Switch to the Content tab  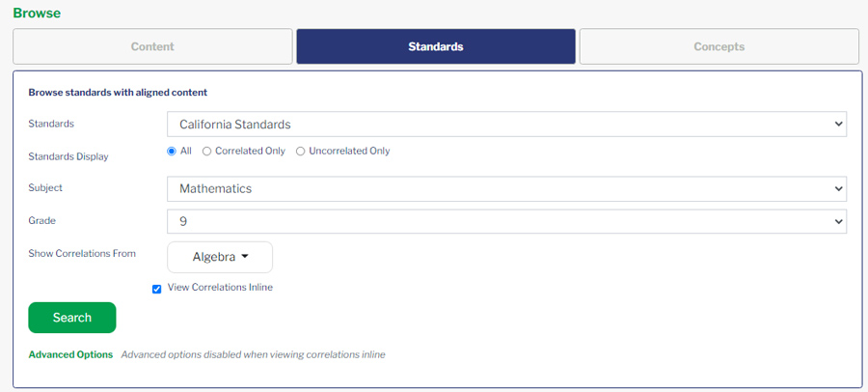pyautogui.click(x=152, y=46)
